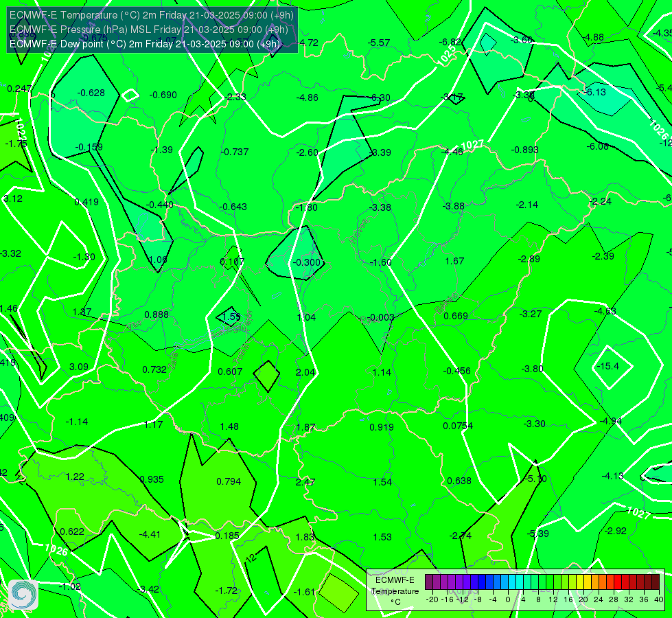
Task: Click the -3.80 dew point value
Action: pyautogui.click(x=532, y=369)
